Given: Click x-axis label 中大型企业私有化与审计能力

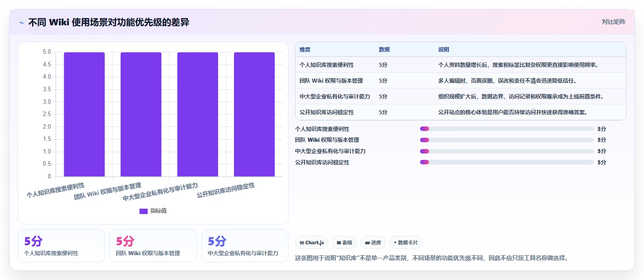Looking at the screenshot, I should pyautogui.click(x=160, y=192).
